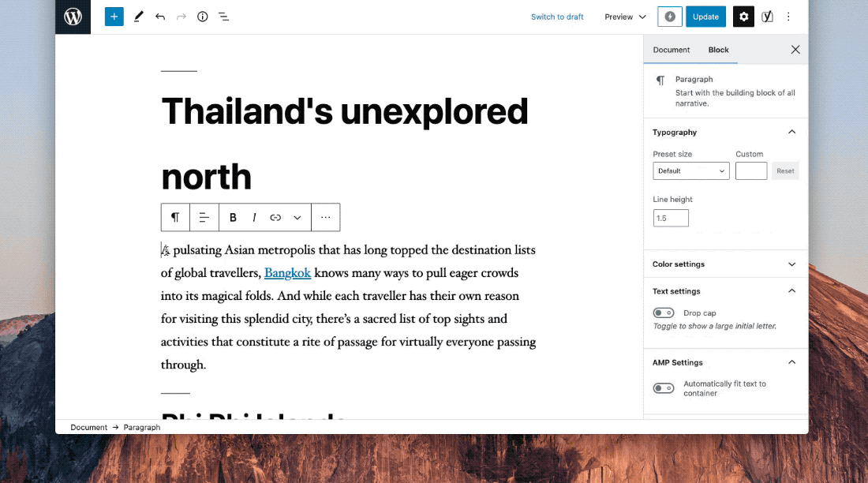
Task: Toggle Automatically fit text to container
Action: [x=664, y=388]
